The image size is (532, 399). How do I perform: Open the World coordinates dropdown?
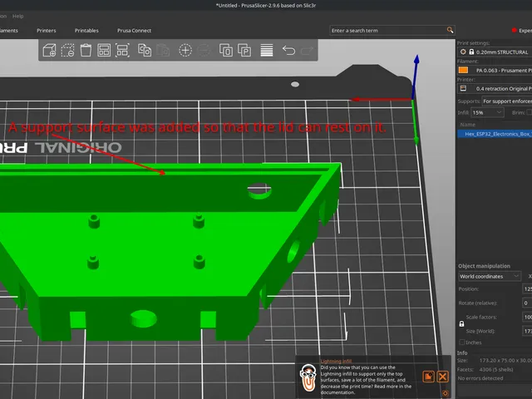pyautogui.click(x=490, y=276)
